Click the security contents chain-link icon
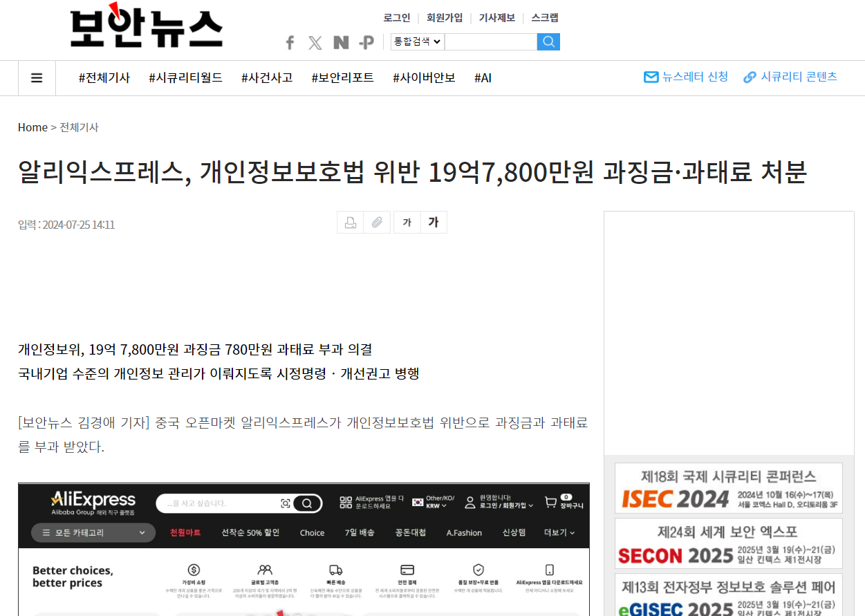865x616 pixels. [750, 77]
